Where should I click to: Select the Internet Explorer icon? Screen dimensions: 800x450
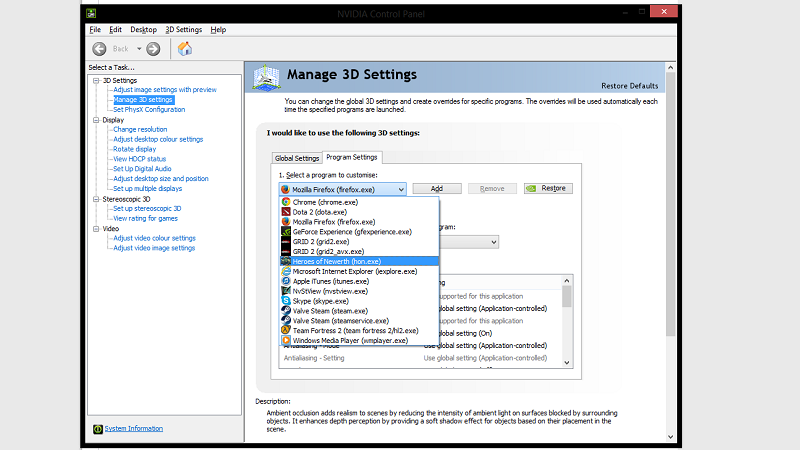[x=286, y=271]
